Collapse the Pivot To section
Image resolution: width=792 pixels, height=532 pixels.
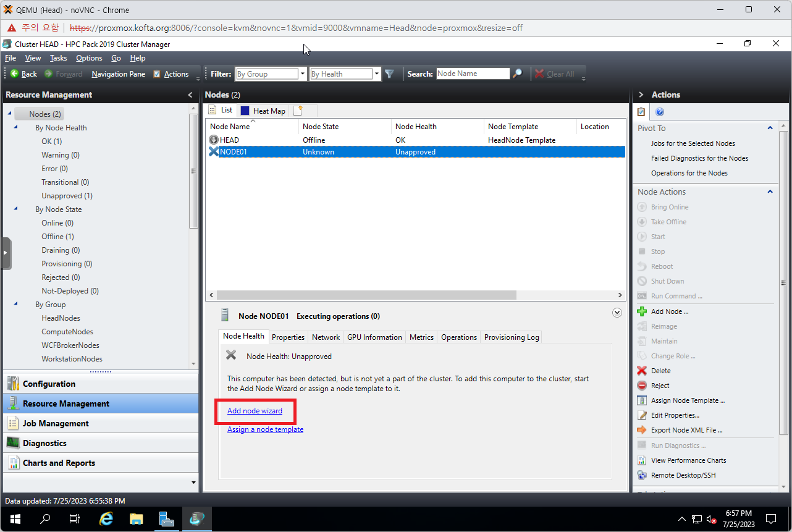(x=770, y=128)
